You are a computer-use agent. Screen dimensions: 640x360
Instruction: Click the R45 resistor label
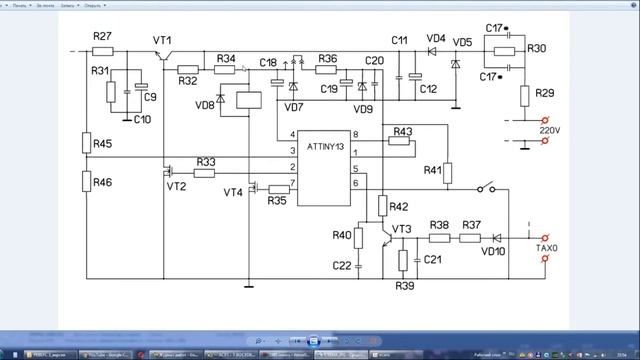102,144
